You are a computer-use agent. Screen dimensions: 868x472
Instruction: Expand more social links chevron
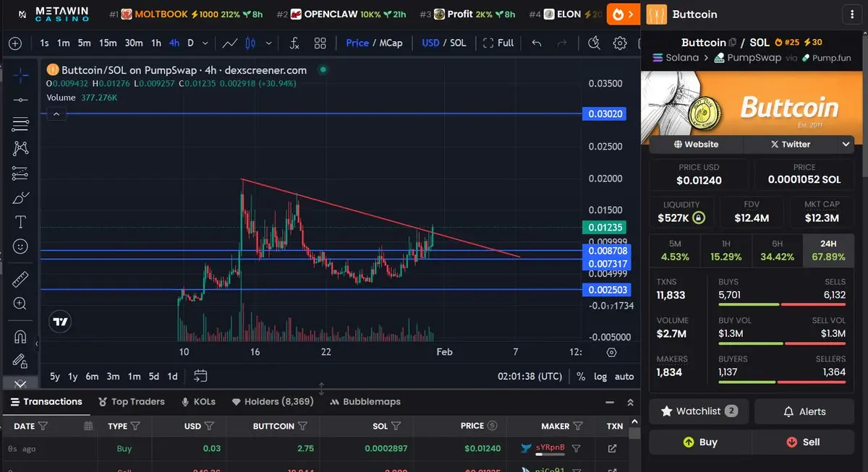[846, 145]
